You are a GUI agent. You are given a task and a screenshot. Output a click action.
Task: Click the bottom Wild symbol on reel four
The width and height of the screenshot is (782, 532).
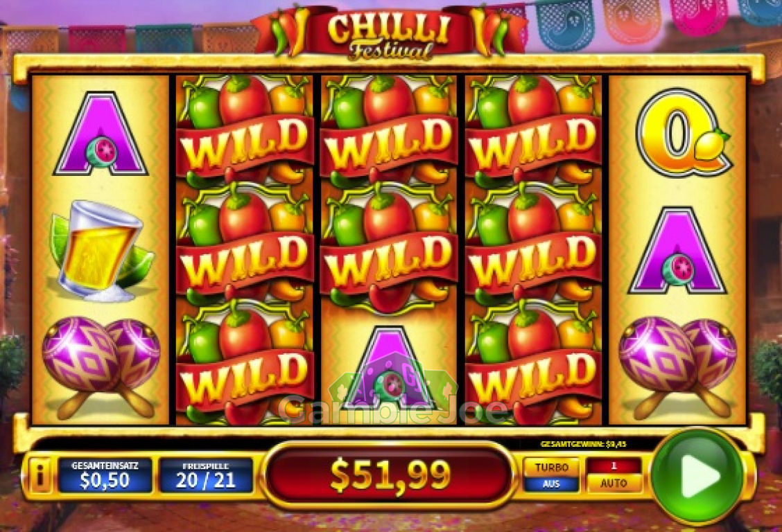[533, 364]
